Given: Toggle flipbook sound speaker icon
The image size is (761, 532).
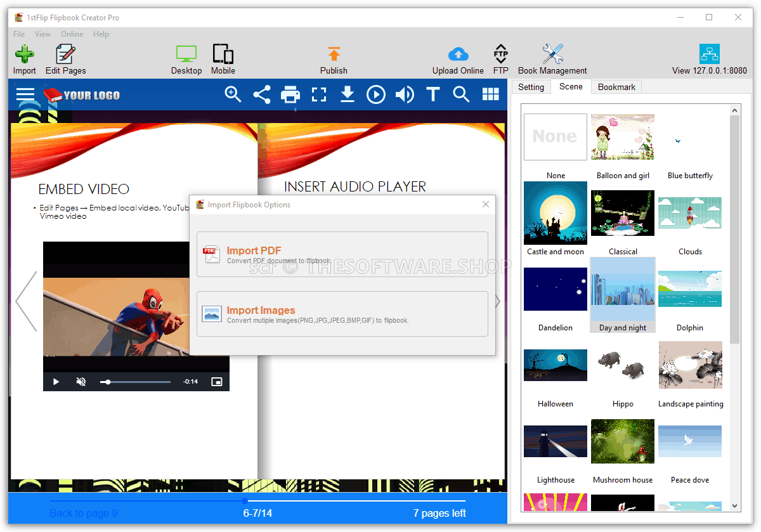Looking at the screenshot, I should (404, 95).
